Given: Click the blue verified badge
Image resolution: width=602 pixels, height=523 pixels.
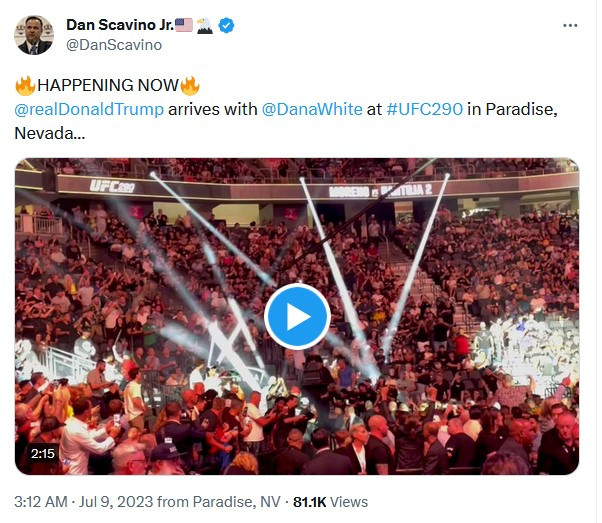Looking at the screenshot, I should [227, 25].
